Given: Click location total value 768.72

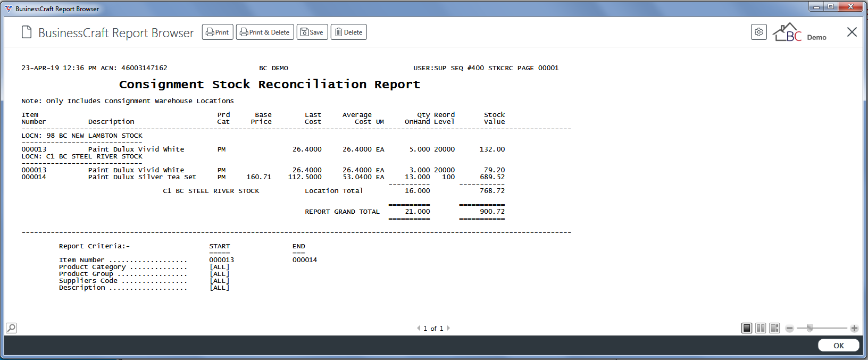Looking at the screenshot, I should (x=493, y=191).
